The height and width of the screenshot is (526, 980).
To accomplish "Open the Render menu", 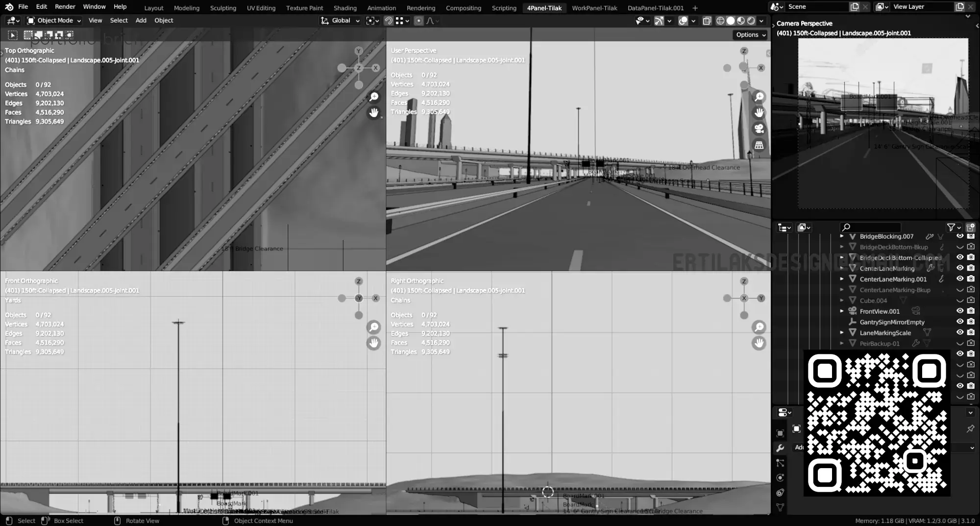I will (x=65, y=7).
